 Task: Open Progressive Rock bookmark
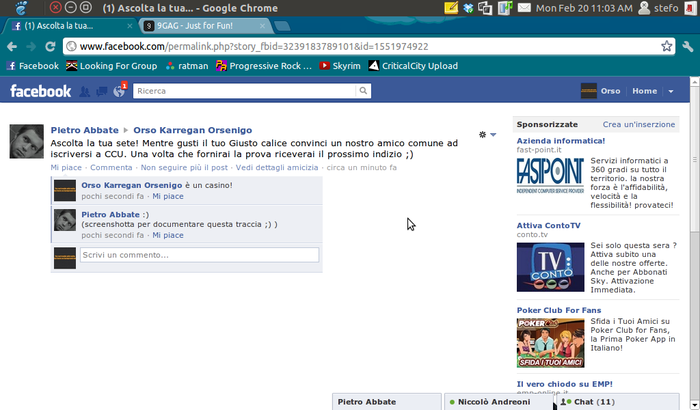click(264, 66)
